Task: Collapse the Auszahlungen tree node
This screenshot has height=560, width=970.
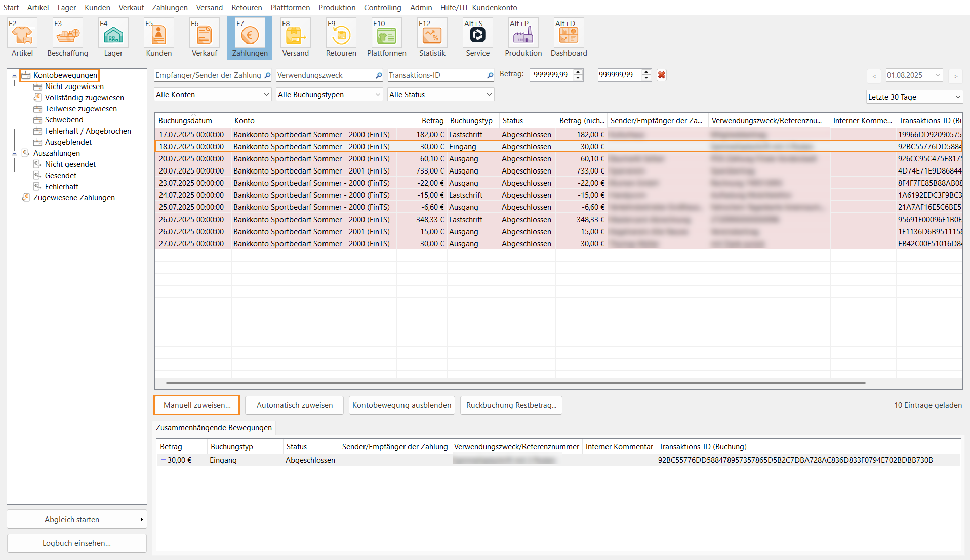Action: coord(15,153)
